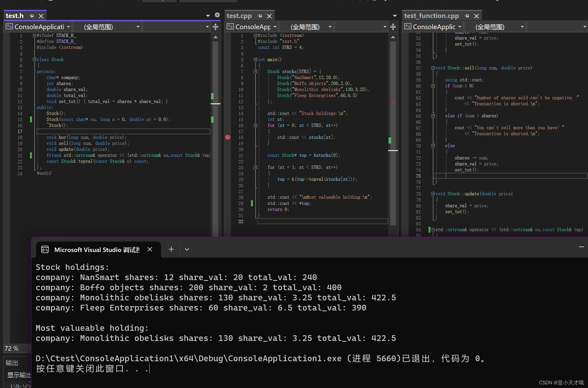Screen dimensions: 588x388
Task: Collapse the else block in Stock::sell
Action: click(x=433, y=146)
